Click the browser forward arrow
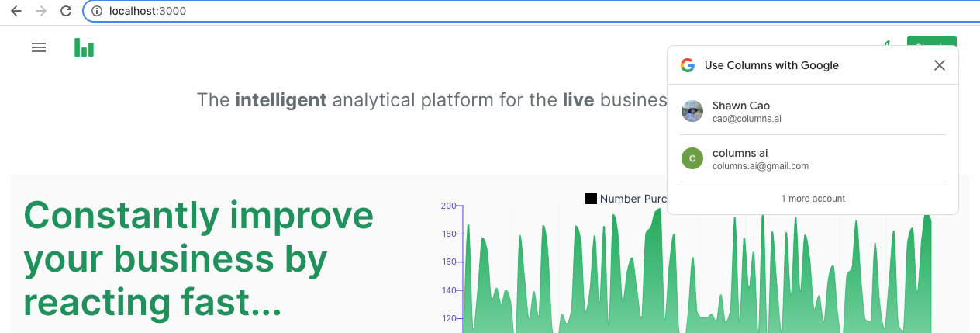Viewport: 980px width, 333px height. tap(41, 11)
